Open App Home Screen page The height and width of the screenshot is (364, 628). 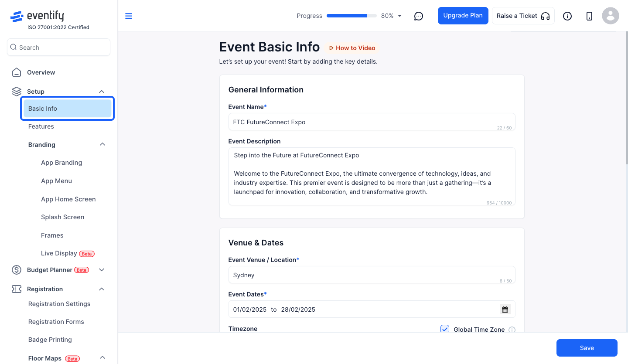(68, 199)
